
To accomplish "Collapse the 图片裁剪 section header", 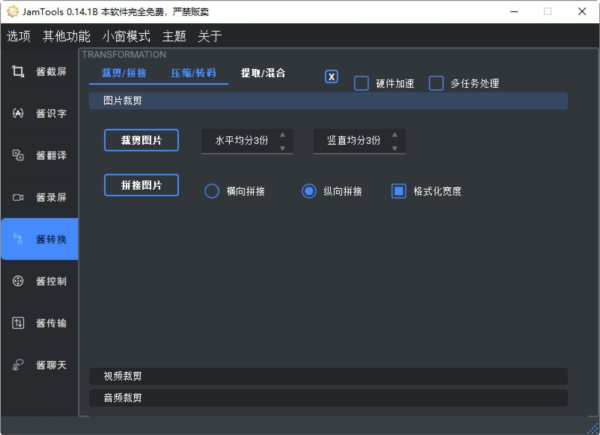I will point(328,101).
